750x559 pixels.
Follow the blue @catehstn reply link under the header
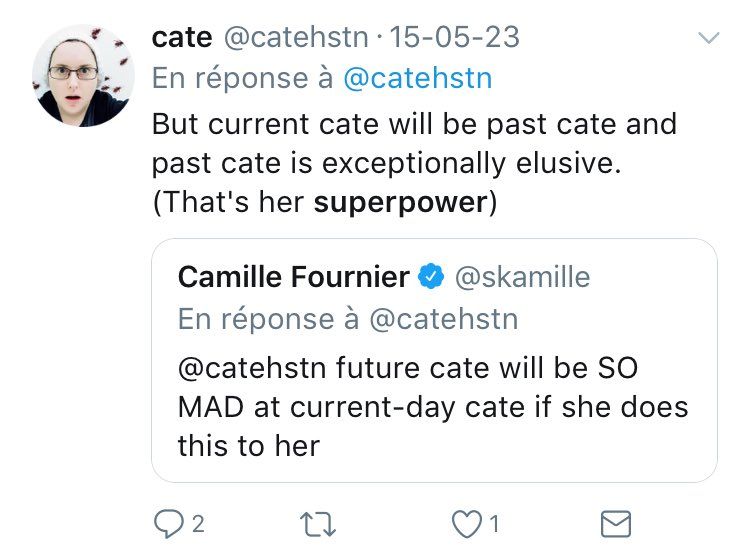point(417,79)
